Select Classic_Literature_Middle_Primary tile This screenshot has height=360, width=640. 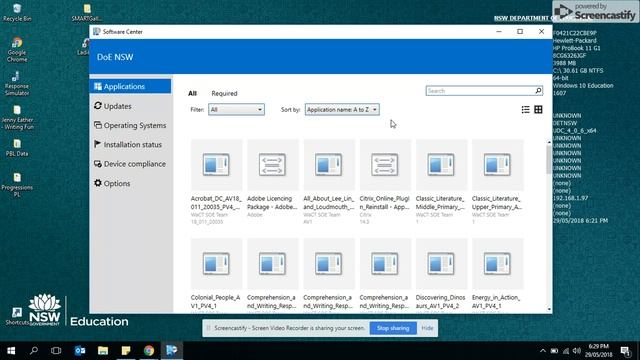(441, 182)
